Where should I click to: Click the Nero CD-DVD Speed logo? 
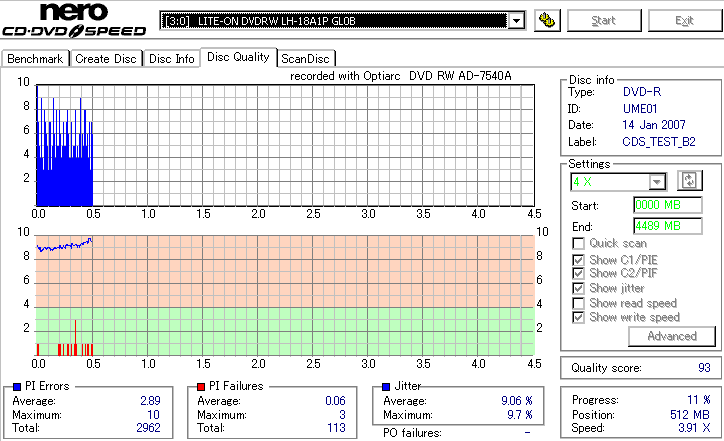74,20
